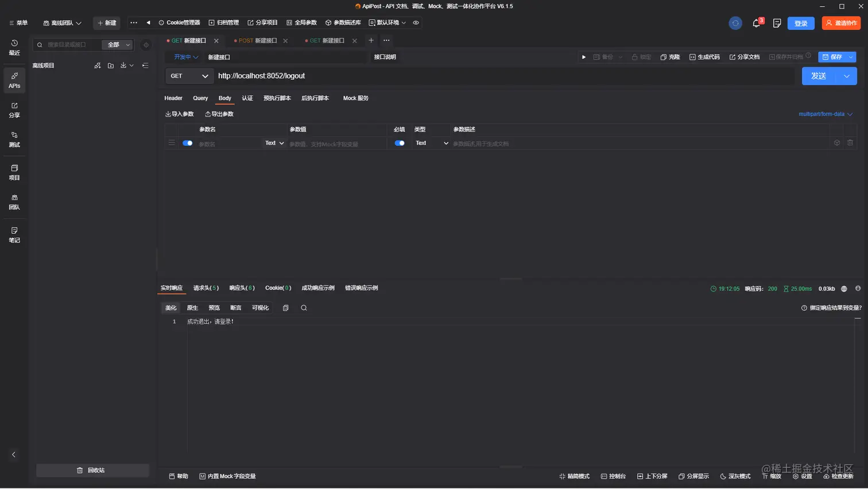Toggle the first parameter row enable switch
Screen dimensions: 868x489
coord(187,143)
